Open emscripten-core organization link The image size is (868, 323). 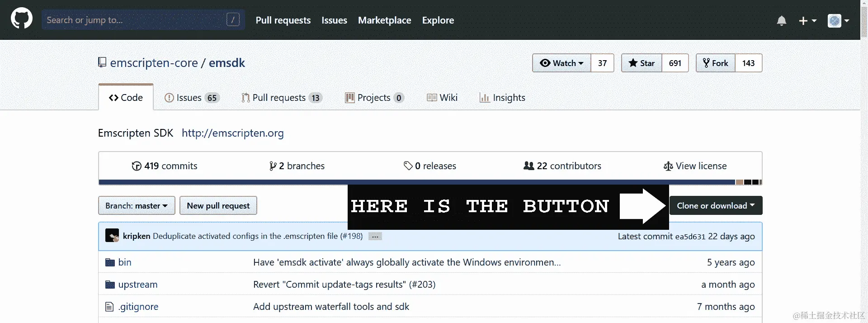point(154,63)
